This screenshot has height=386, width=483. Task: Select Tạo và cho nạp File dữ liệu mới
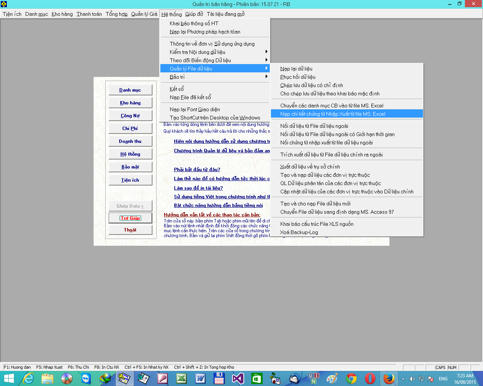[x=347, y=204]
